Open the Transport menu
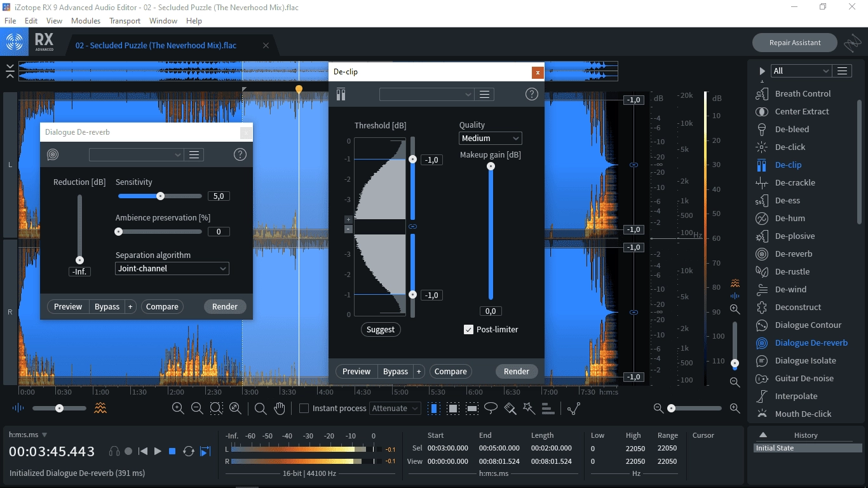Viewport: 868px width, 488px height. point(125,20)
